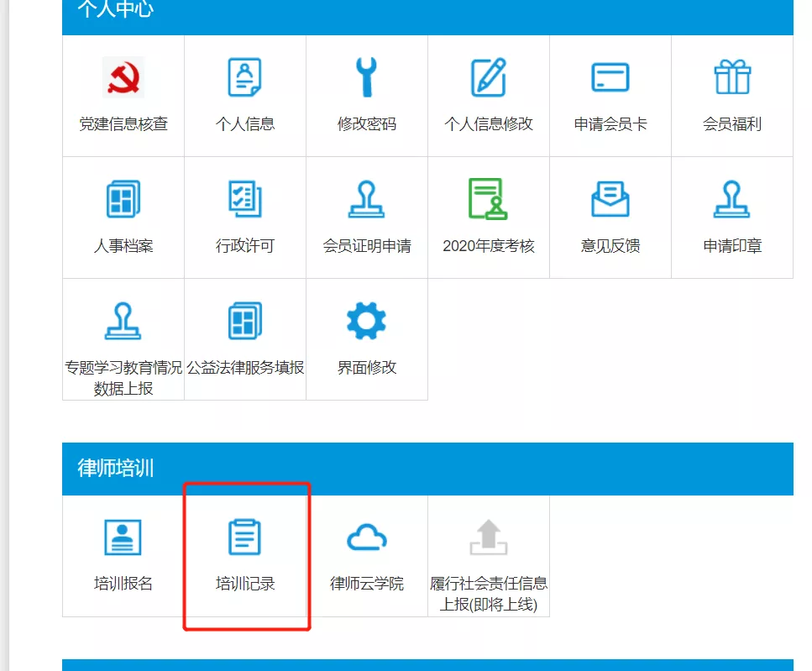Viewport: 812px width, 671px height.
Task: Select the 行政许可 checklist icon
Action: click(x=245, y=200)
